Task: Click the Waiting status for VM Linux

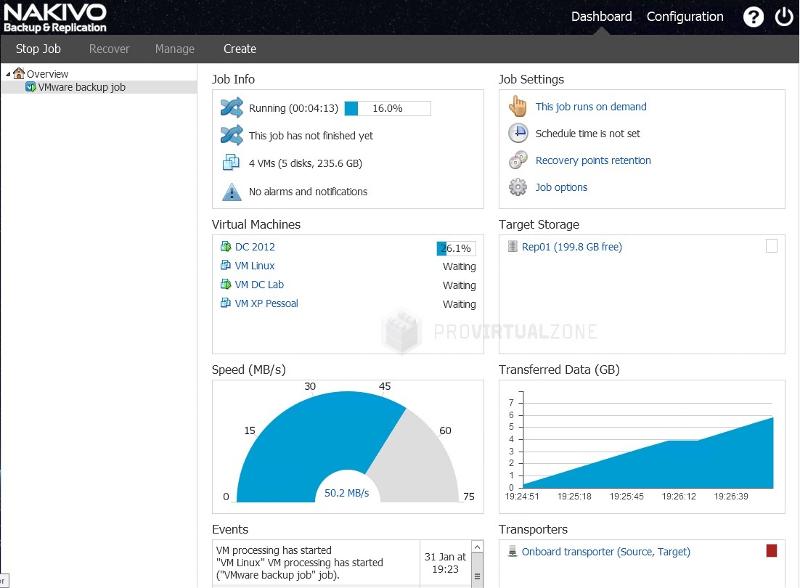Action: (459, 266)
